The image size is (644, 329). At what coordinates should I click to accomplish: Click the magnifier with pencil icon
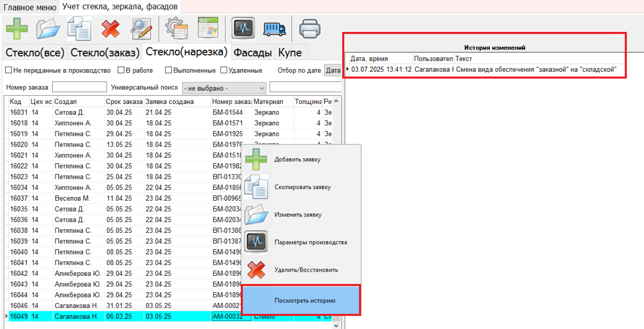[141, 29]
